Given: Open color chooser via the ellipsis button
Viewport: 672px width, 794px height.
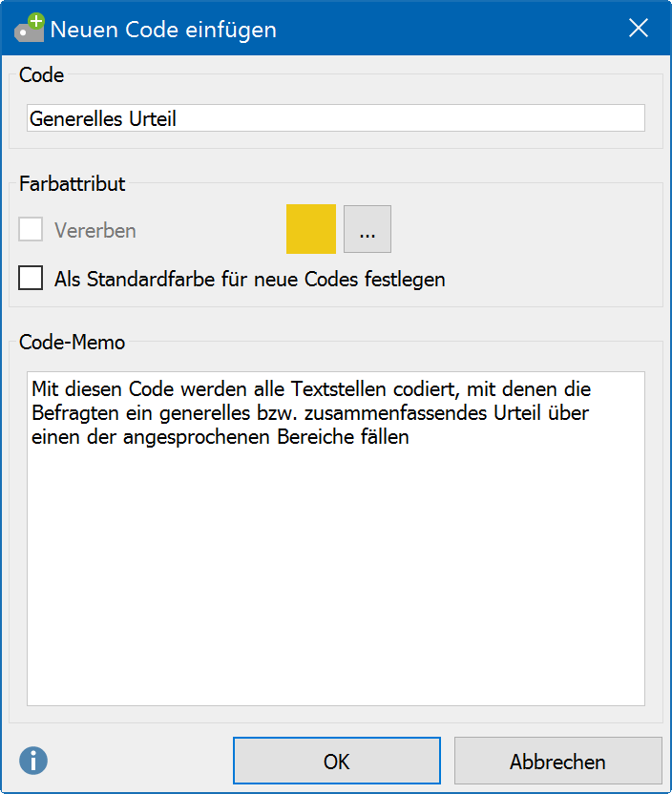Looking at the screenshot, I should (367, 229).
